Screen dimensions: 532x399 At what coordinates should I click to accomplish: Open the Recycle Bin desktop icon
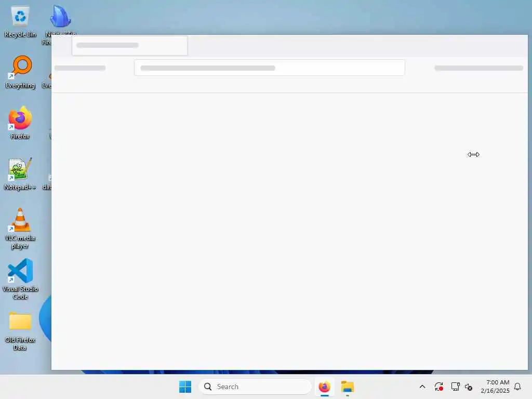pos(20,21)
